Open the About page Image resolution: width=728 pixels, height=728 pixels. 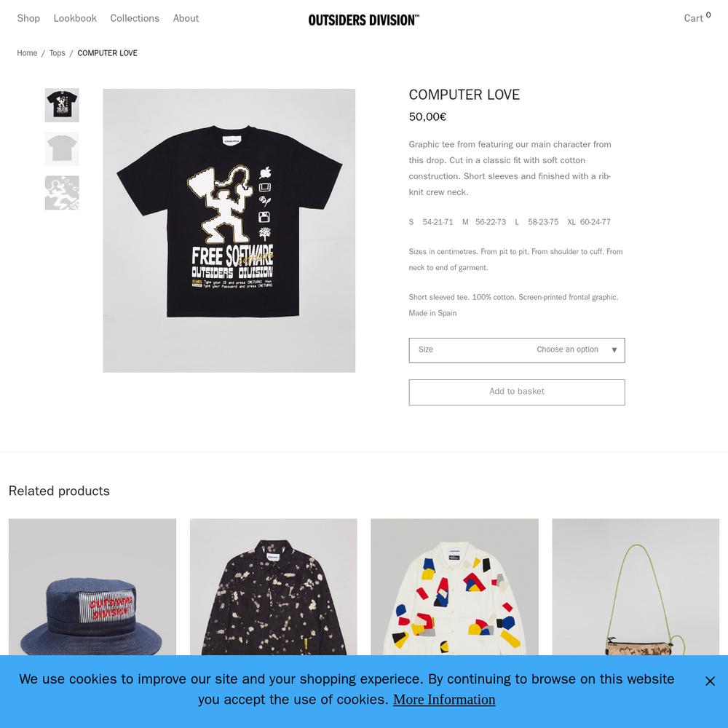tap(186, 18)
